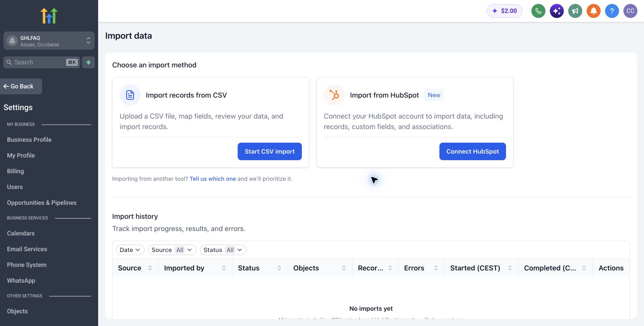This screenshot has width=644, height=326.
Task: Click the Start CSV import button
Action: [x=270, y=151]
